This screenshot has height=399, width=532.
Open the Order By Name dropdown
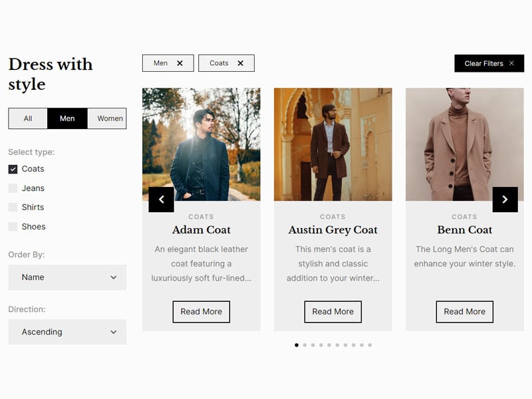(x=67, y=277)
